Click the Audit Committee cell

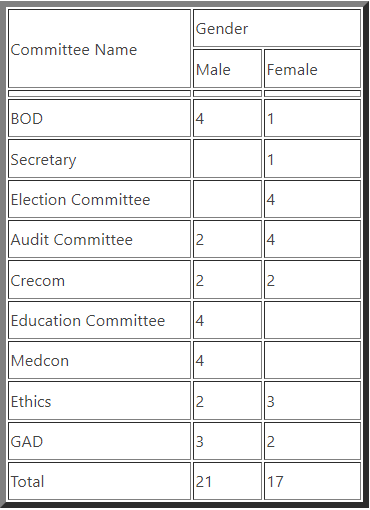point(99,239)
